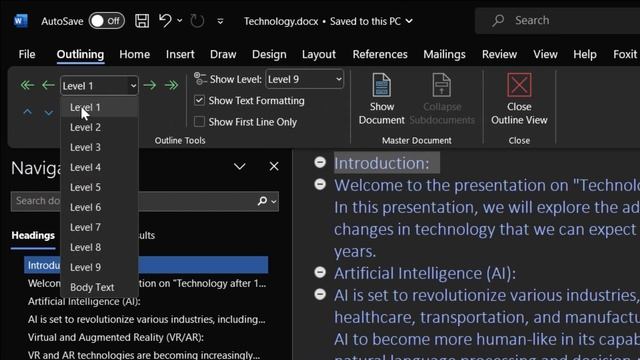640x360 pixels.
Task: Click outline bullet beside Artificial Intelligence (AI):
Action: (320, 272)
